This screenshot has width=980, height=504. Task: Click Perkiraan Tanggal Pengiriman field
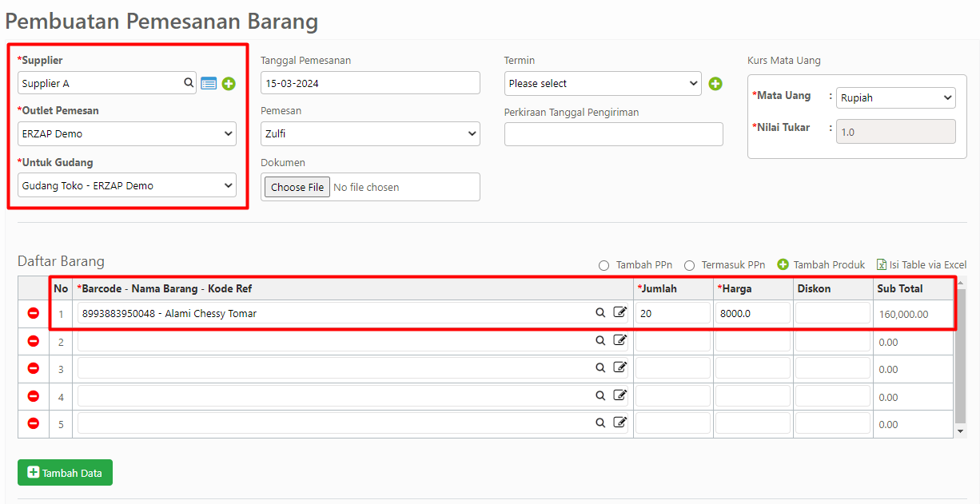(x=614, y=134)
